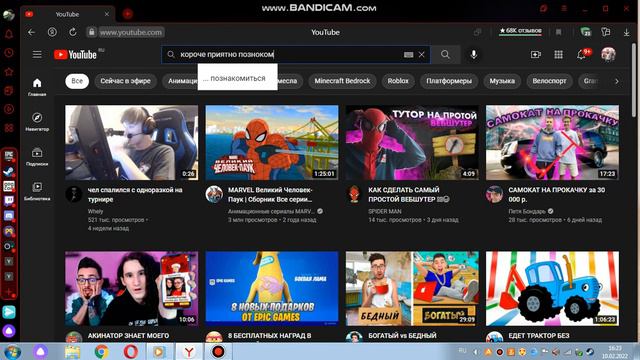Open the Бедный Богатый video thumbnail
The image size is (640, 360).
(x=412, y=288)
